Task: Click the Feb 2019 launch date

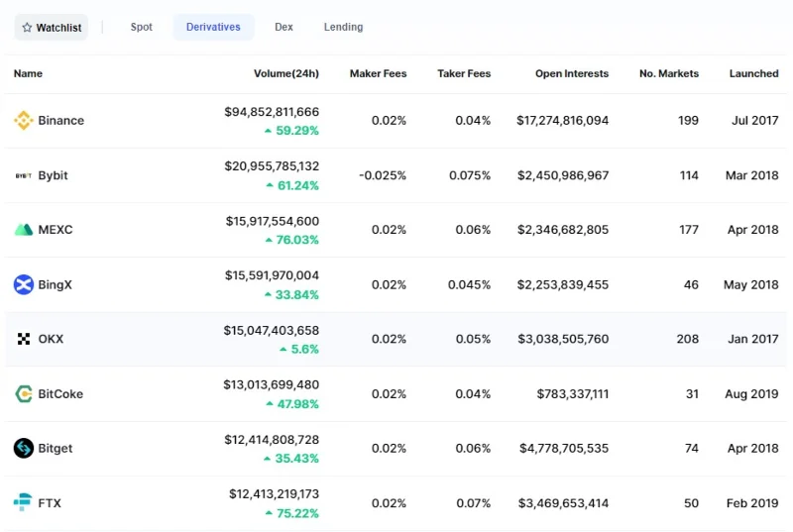Action: coord(752,502)
